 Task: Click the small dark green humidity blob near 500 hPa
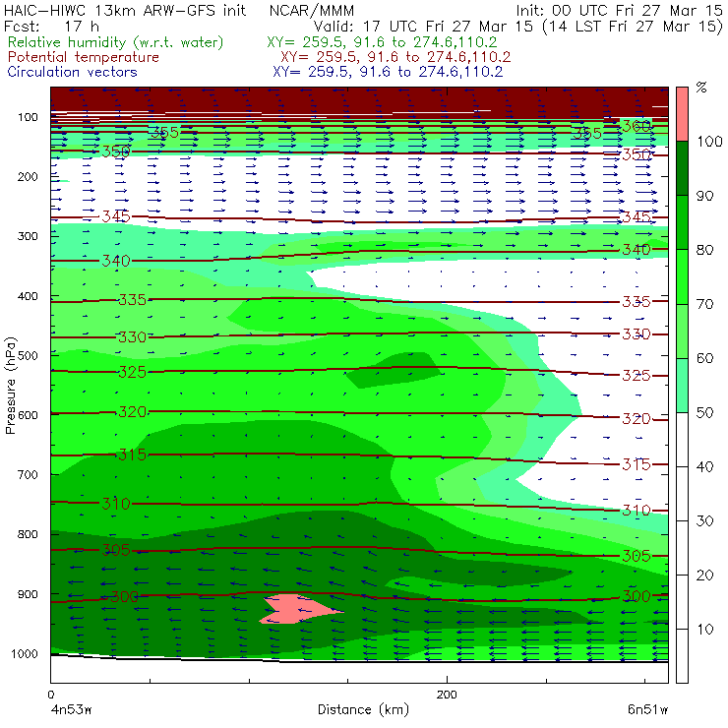tap(394, 370)
